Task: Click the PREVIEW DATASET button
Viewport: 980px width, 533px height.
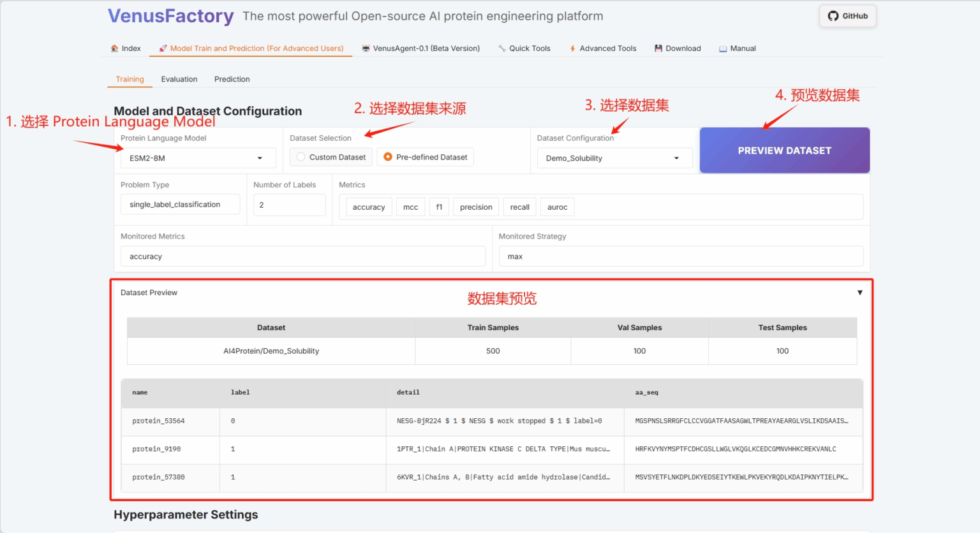Action: [x=784, y=150]
